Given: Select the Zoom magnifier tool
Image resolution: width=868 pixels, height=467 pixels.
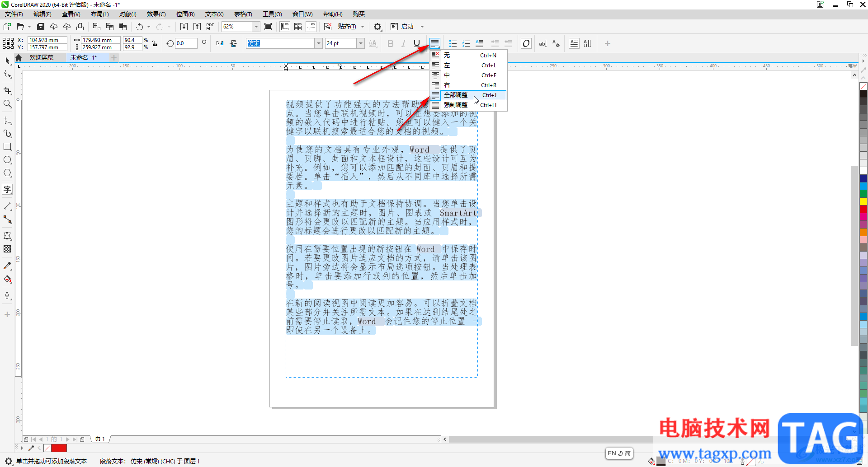Looking at the screenshot, I should (7, 104).
